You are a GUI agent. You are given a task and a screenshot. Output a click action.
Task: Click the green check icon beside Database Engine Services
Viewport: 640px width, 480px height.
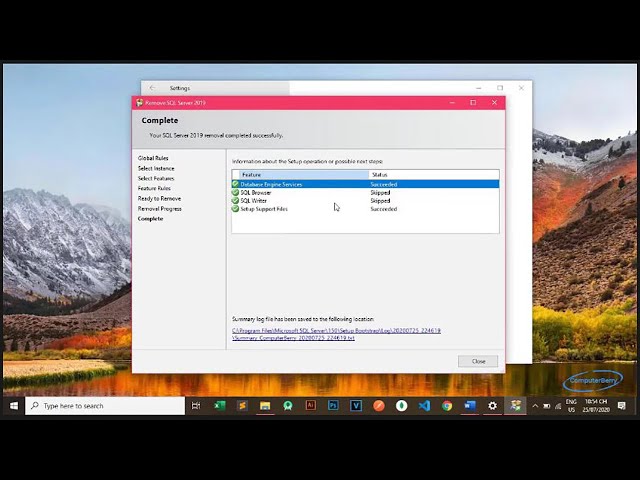point(235,184)
